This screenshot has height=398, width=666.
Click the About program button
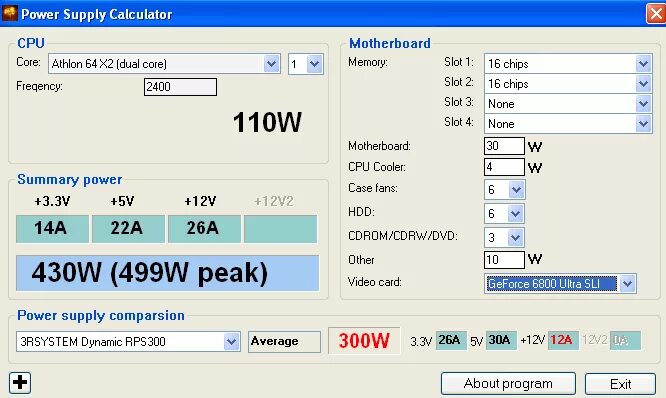click(508, 384)
